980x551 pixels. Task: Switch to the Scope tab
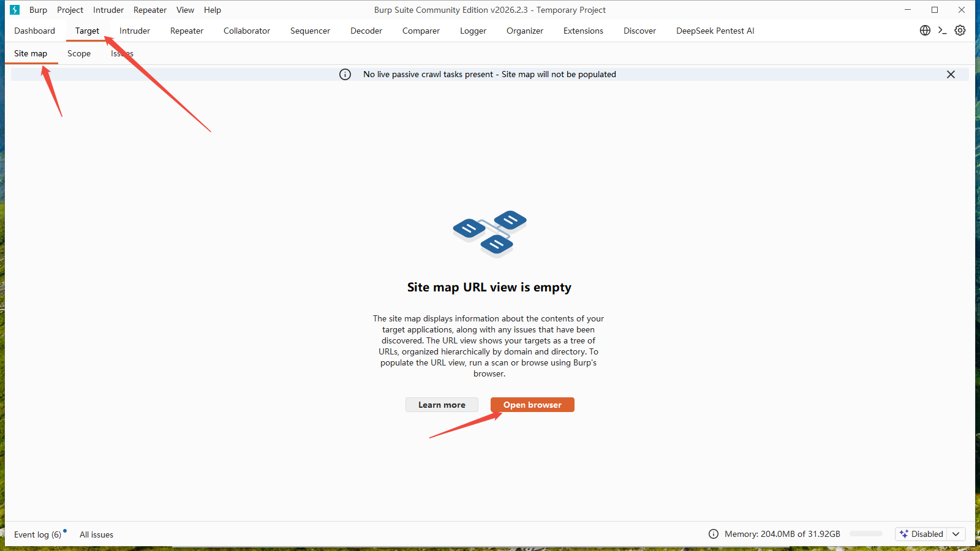[79, 54]
